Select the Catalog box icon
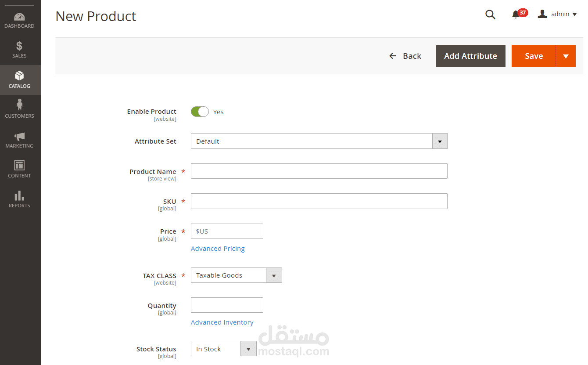This screenshot has height=365, width=588. 19,76
